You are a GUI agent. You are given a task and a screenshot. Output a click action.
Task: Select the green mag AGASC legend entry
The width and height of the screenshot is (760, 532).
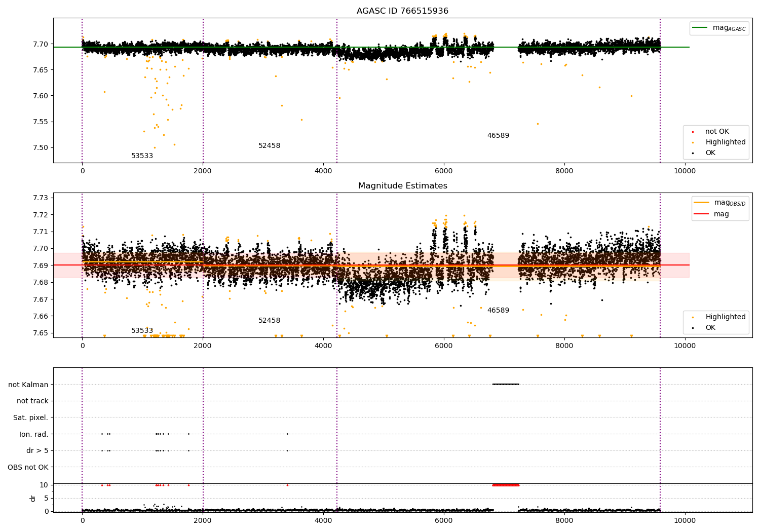point(719,28)
